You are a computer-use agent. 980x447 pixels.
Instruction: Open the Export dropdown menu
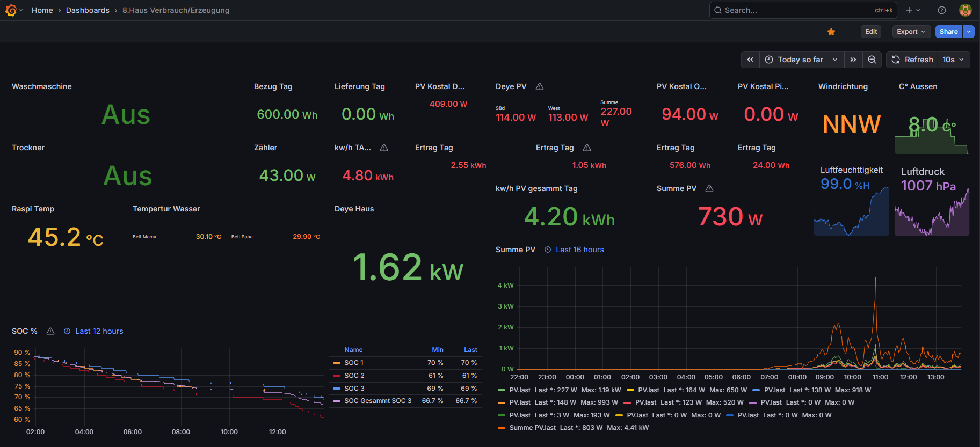(911, 32)
